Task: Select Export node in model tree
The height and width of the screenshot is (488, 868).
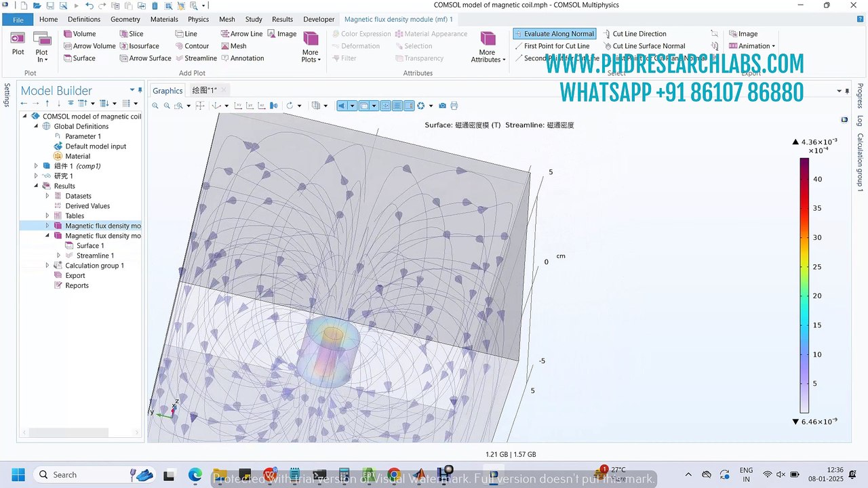Action: click(x=75, y=276)
